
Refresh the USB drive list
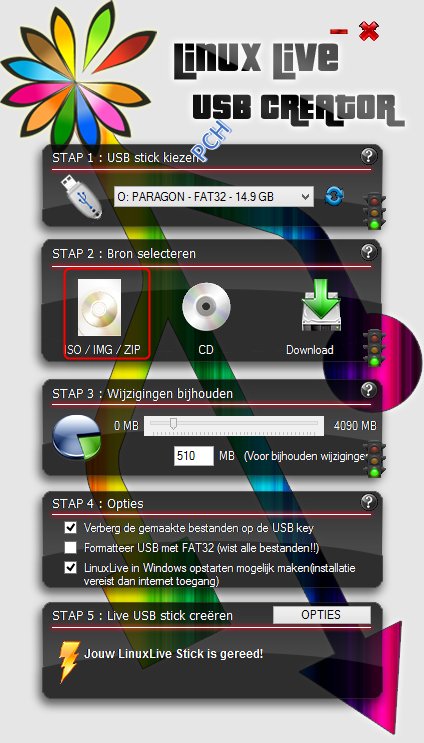(334, 196)
